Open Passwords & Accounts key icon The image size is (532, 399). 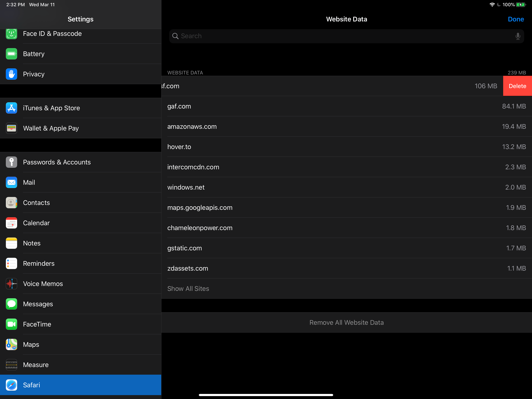pos(11,162)
